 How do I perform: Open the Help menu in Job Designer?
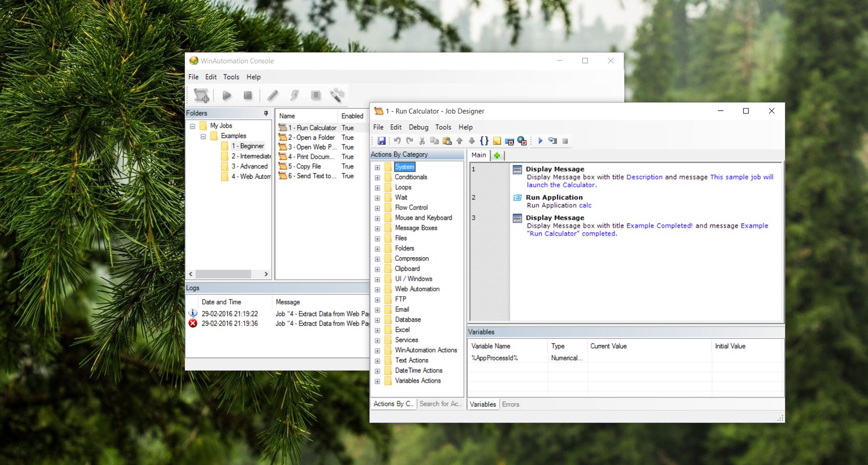pos(465,127)
